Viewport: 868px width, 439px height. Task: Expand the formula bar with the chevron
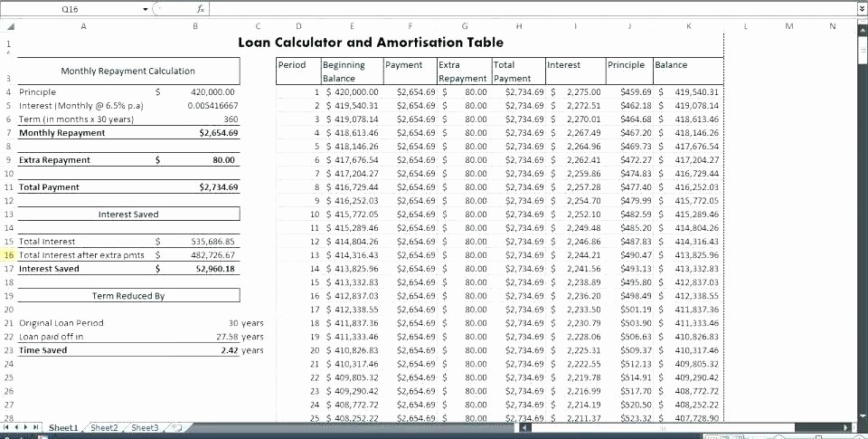click(x=862, y=9)
